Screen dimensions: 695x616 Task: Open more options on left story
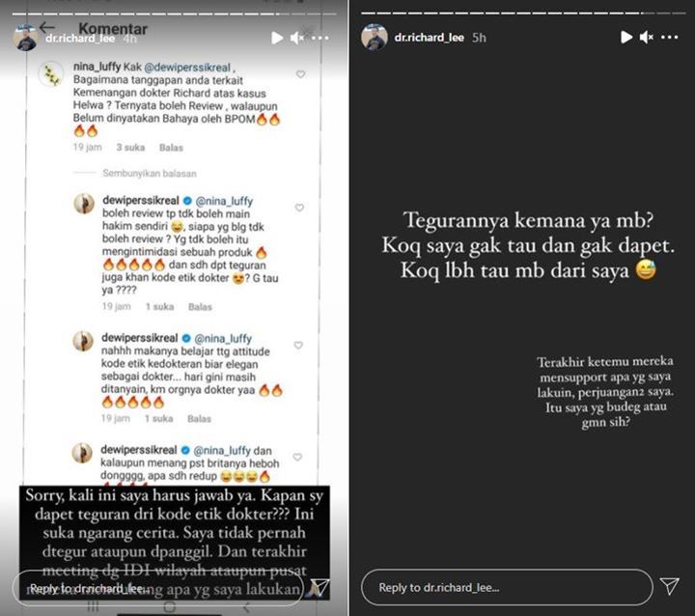click(x=320, y=39)
